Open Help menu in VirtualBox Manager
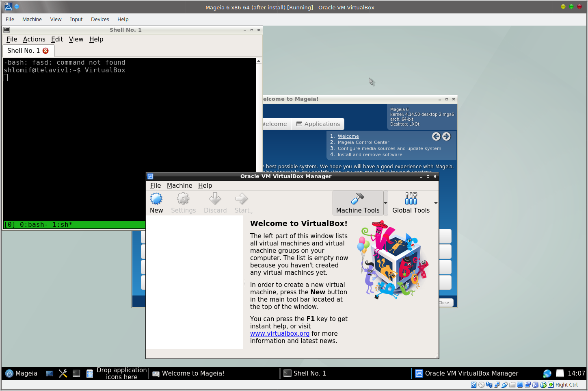This screenshot has height=391, width=588. pyautogui.click(x=205, y=185)
